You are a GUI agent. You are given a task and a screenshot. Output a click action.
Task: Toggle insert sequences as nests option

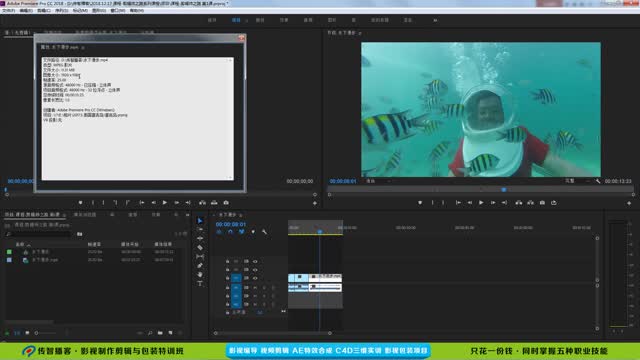point(219,232)
